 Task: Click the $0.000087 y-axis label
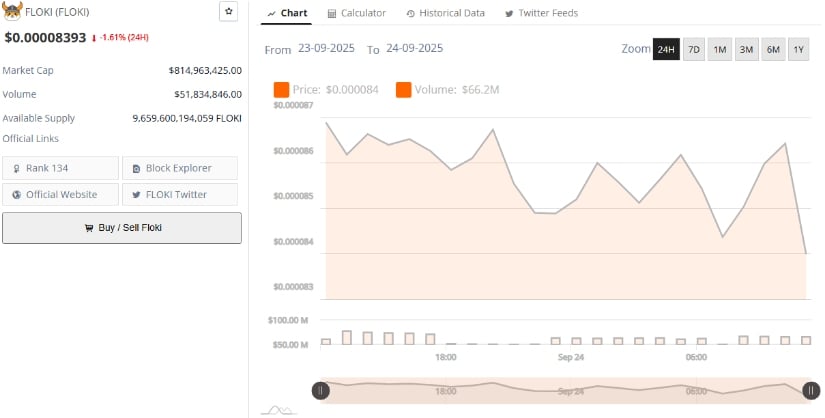[x=293, y=105]
